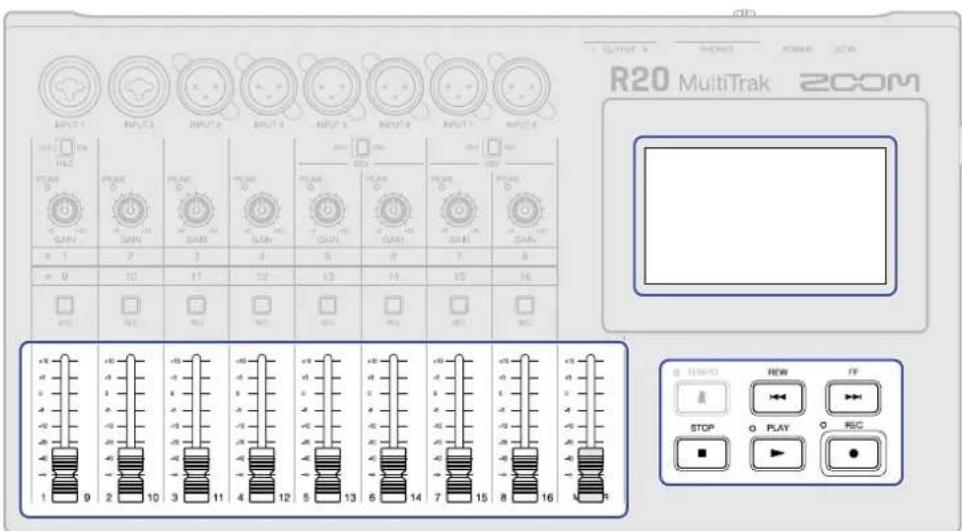Image resolution: width=962 pixels, height=531 pixels.
Task: Click the INPUT 6 XLR jack
Action: coord(394,86)
